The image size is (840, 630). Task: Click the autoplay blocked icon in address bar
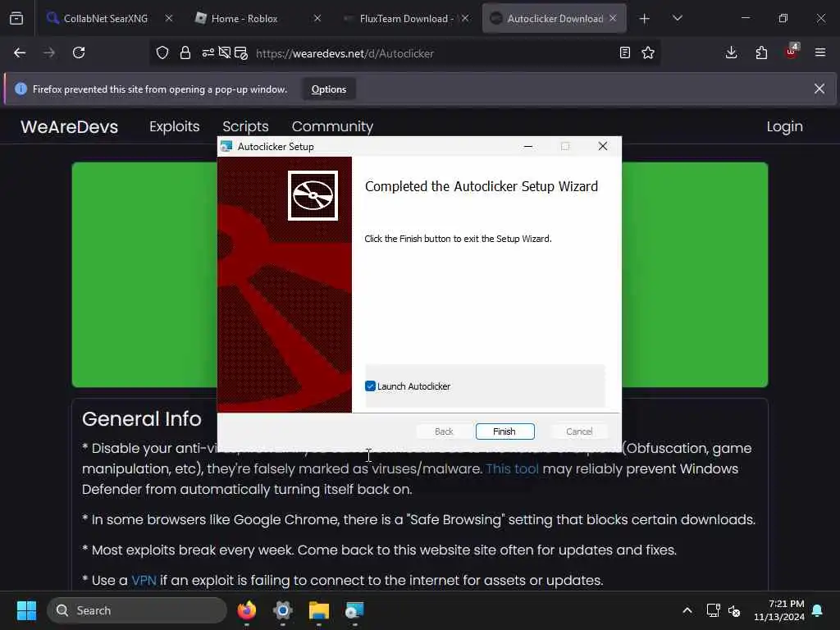[225, 52]
